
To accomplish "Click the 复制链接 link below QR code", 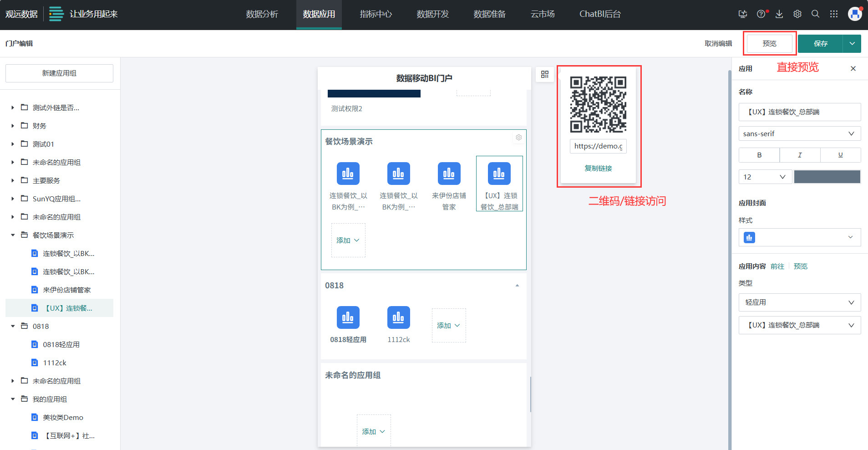I will [x=599, y=168].
